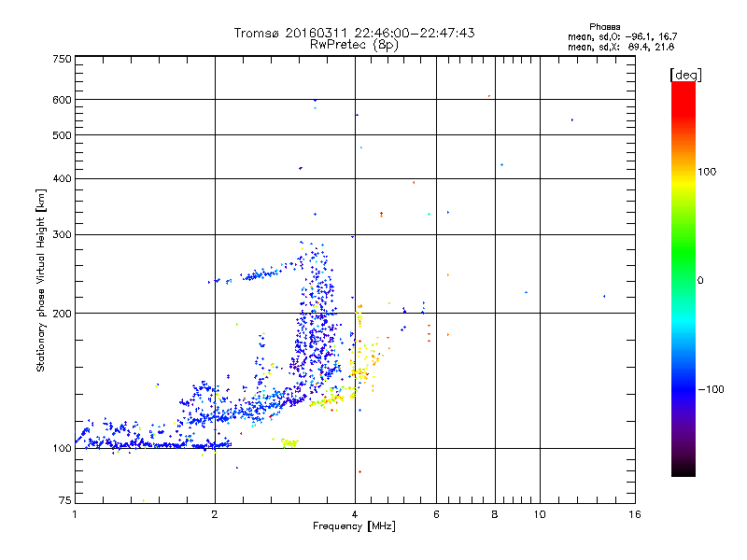Click the 'mean, sd,X: 89.4, 21.8' line
The height and width of the screenshot is (560, 747).
[621, 47]
